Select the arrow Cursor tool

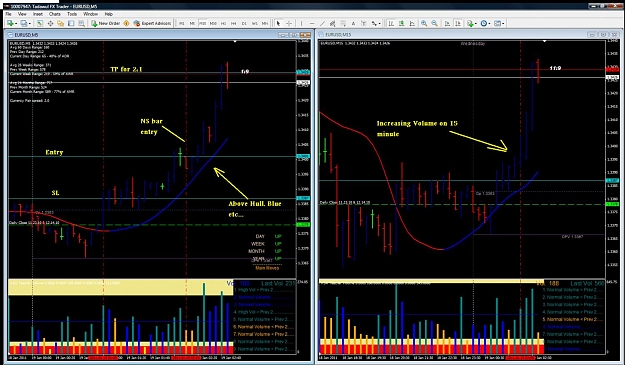click(x=278, y=24)
